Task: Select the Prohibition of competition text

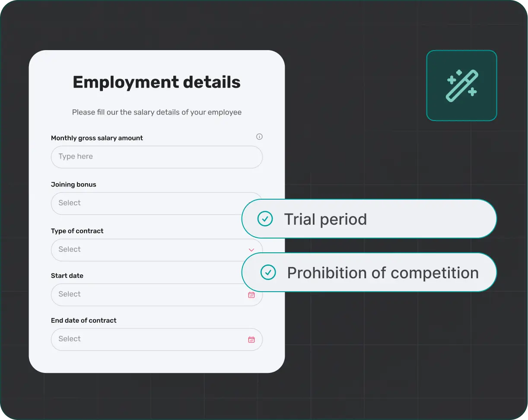Action: 383,273
